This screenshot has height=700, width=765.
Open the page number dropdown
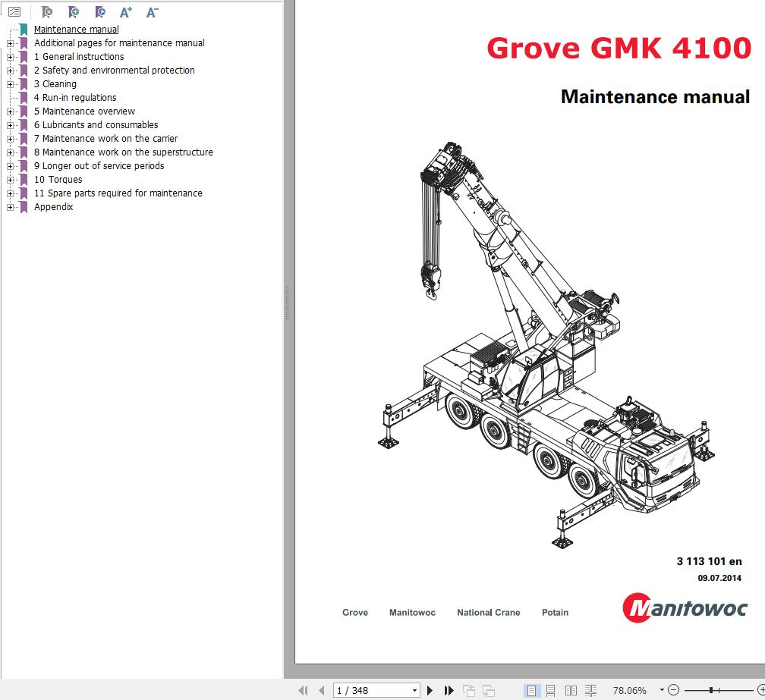(414, 690)
